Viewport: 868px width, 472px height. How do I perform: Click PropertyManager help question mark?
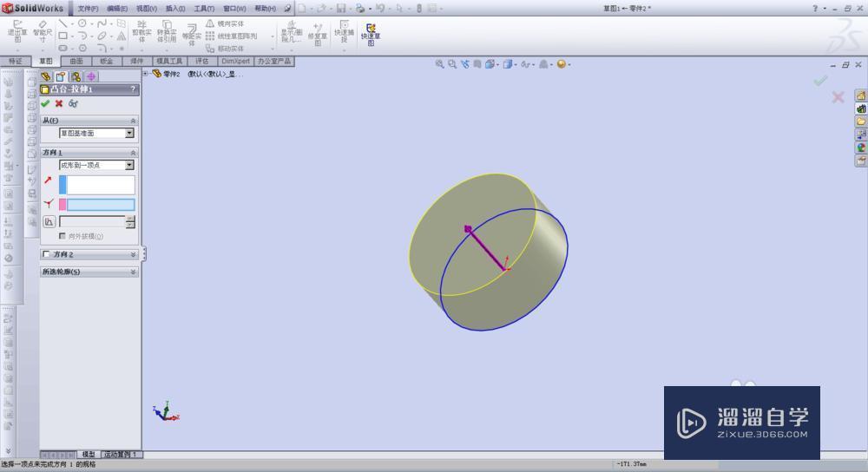[133, 88]
